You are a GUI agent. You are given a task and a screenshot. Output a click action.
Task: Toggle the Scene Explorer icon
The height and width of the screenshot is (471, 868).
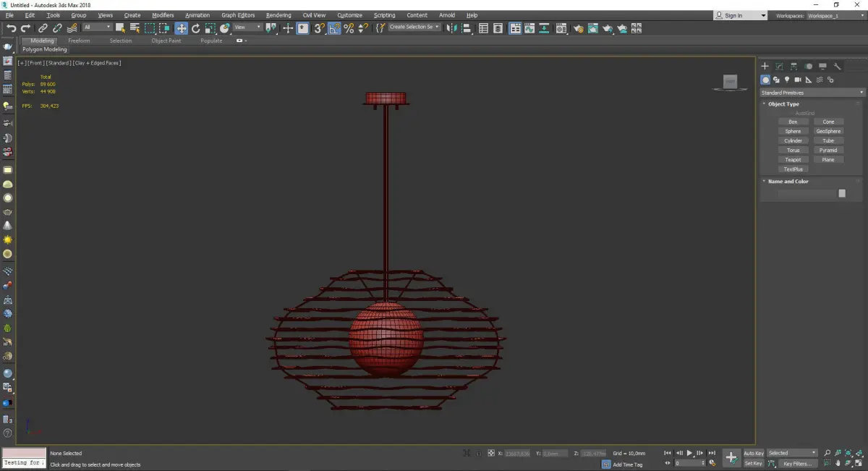point(483,28)
